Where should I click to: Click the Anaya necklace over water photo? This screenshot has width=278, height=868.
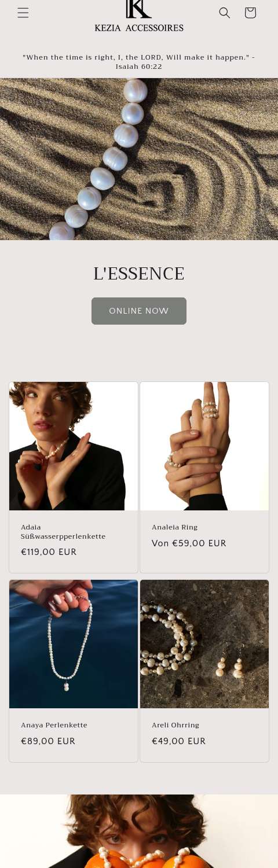click(x=74, y=644)
